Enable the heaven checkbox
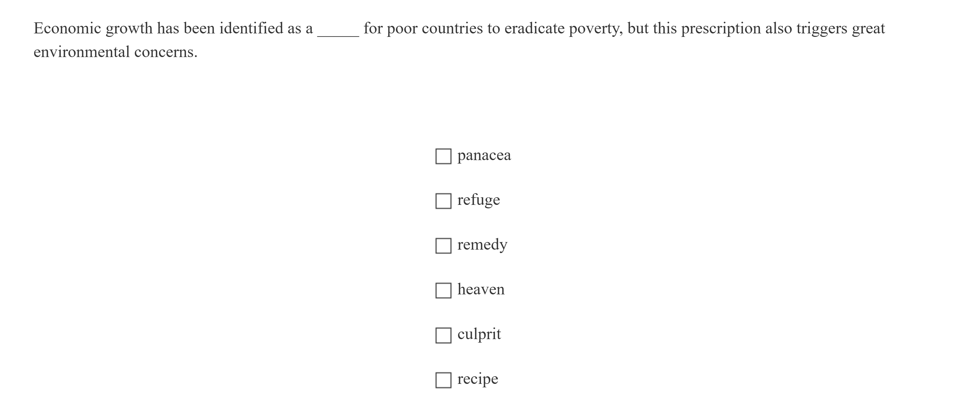 (x=443, y=291)
